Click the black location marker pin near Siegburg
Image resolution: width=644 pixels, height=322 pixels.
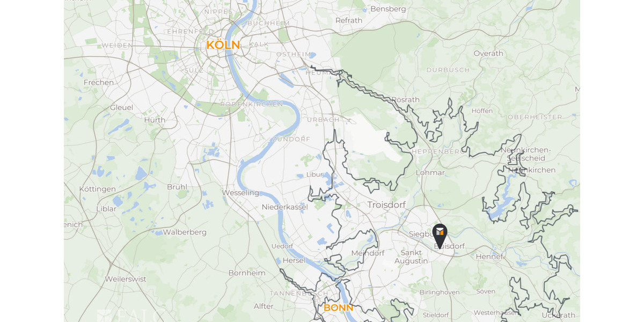click(x=440, y=236)
